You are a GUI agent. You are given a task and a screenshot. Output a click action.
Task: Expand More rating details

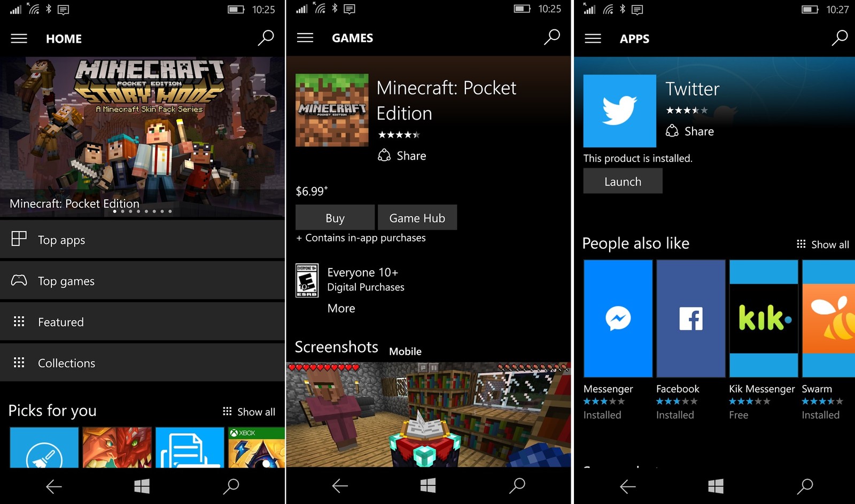pos(341,309)
